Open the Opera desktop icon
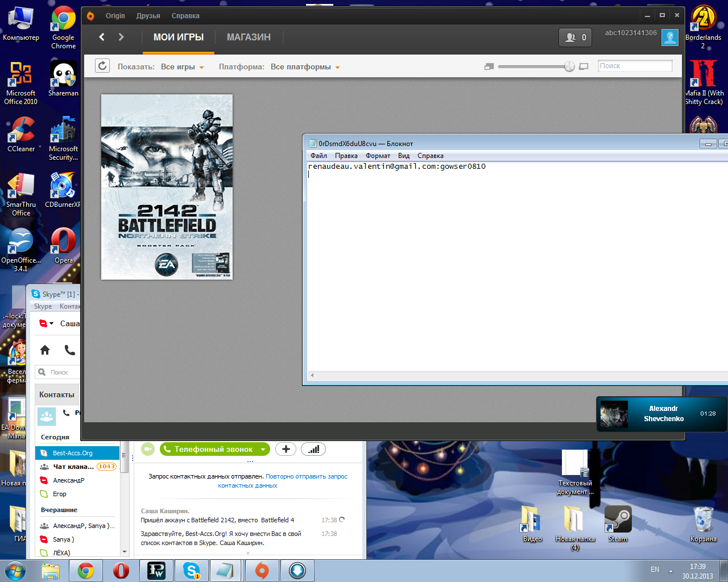 point(63,246)
